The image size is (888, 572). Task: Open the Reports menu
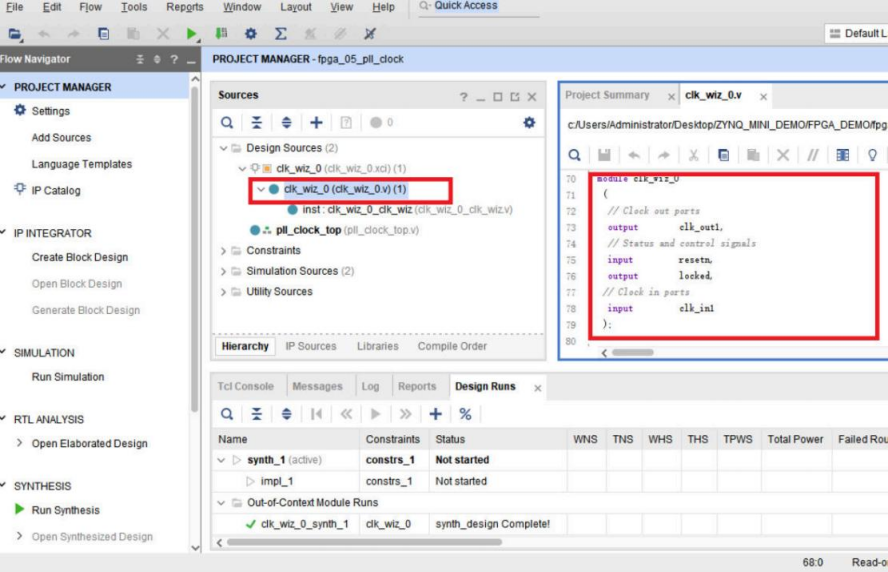184,7
